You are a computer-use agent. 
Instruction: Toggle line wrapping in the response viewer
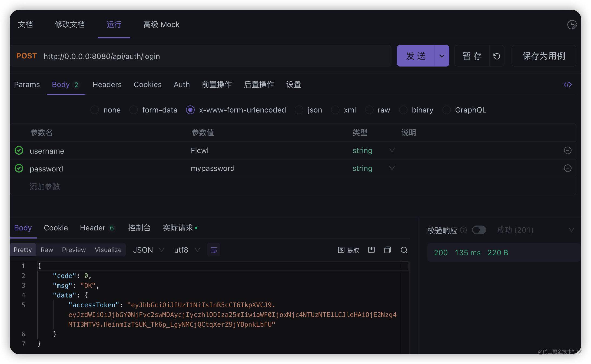pos(213,250)
